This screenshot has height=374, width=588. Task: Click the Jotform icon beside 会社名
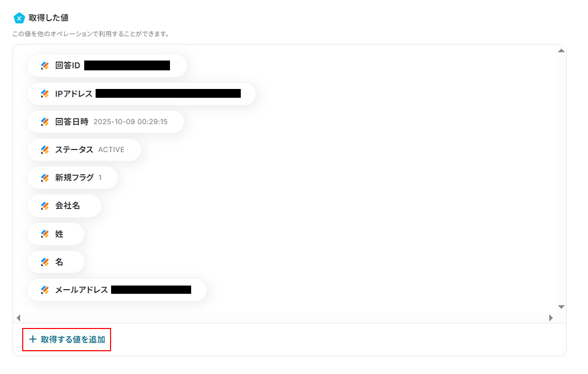[x=45, y=206]
